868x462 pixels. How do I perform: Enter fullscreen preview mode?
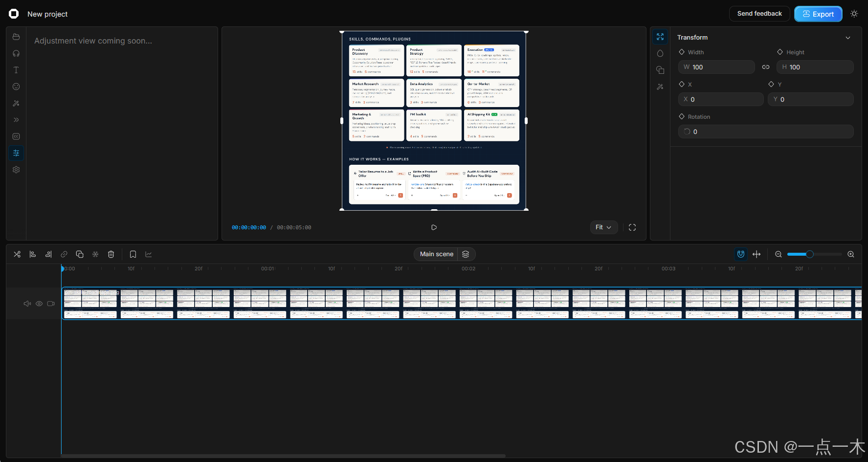(632, 227)
